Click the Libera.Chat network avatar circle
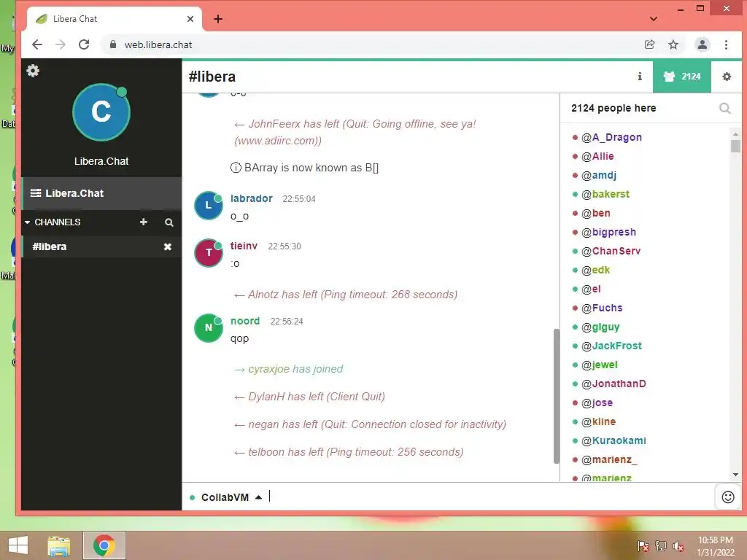The height and width of the screenshot is (560, 747). pos(101,112)
